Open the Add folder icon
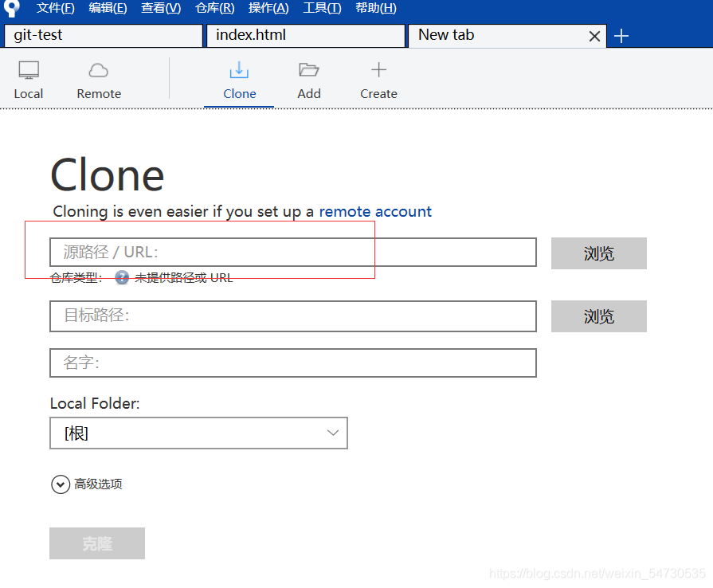The height and width of the screenshot is (588, 713). point(309,70)
